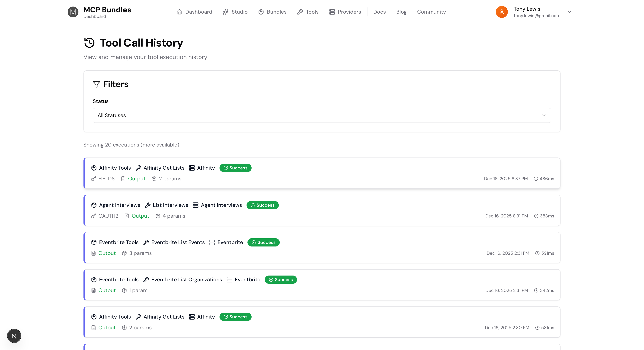Click the Bundles package icon in navbar
Image resolution: width=644 pixels, height=350 pixels.
261,12
